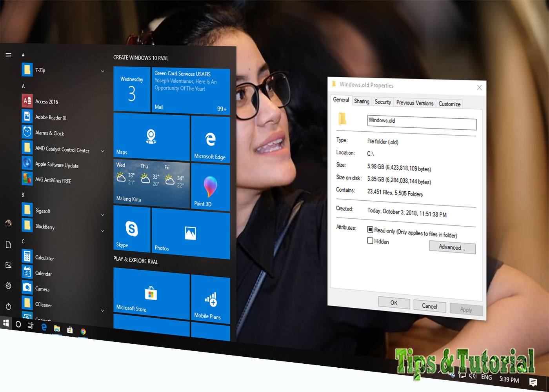549x392 pixels.
Task: Switch to the Sharing tab
Action: coord(362,101)
